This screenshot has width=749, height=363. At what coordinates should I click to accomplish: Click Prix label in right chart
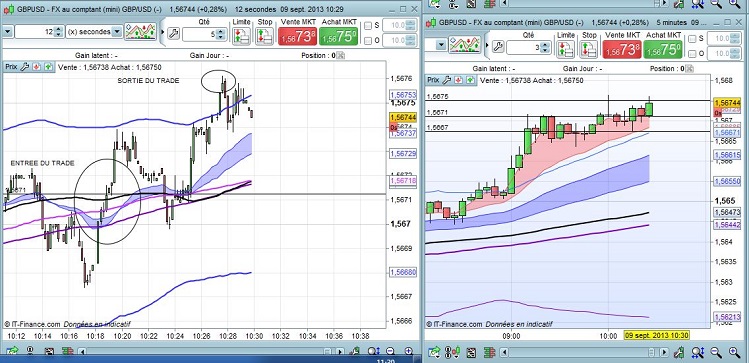(433, 80)
